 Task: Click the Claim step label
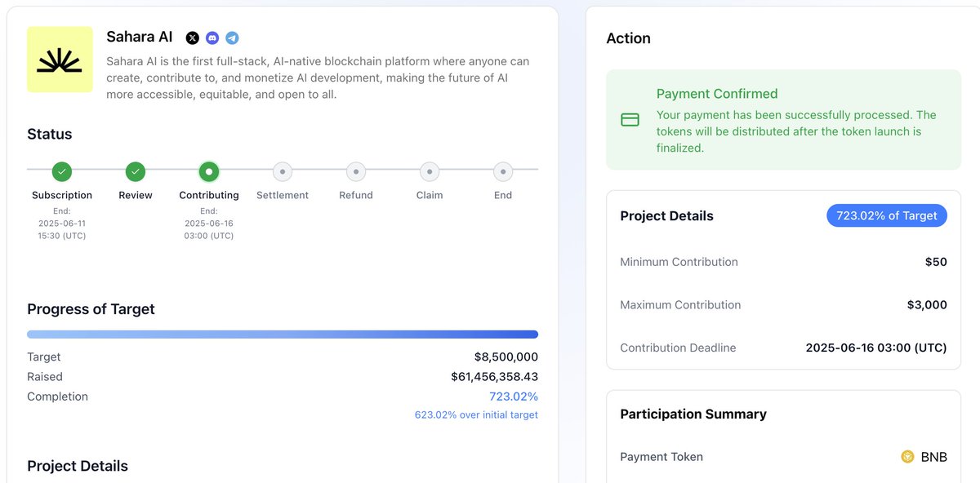pos(430,195)
